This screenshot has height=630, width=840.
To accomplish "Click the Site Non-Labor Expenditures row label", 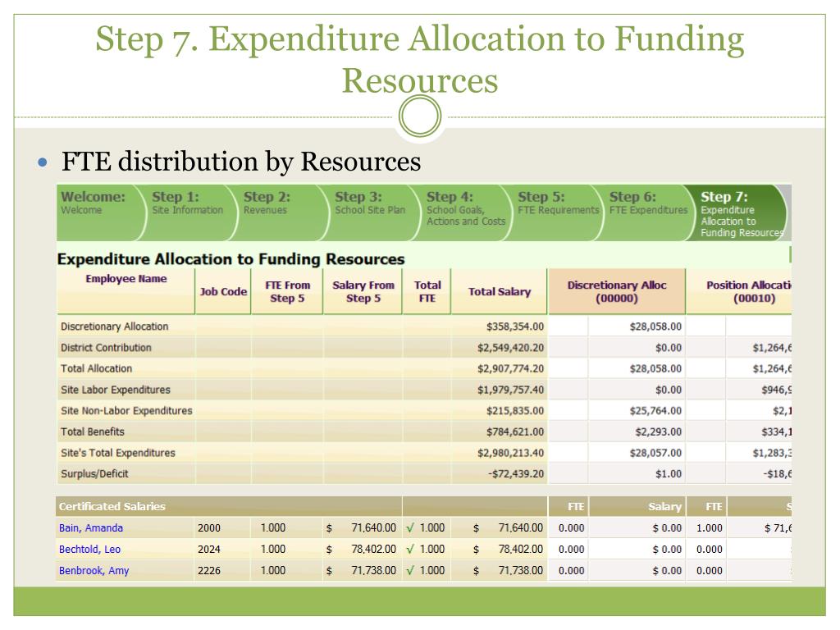I will [x=126, y=411].
